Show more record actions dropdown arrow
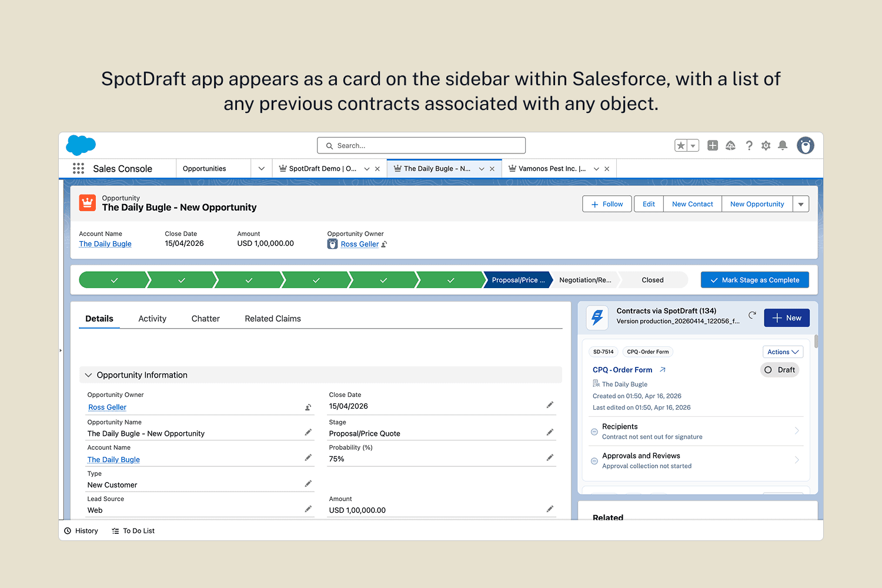Image resolution: width=882 pixels, height=588 pixels. [801, 204]
